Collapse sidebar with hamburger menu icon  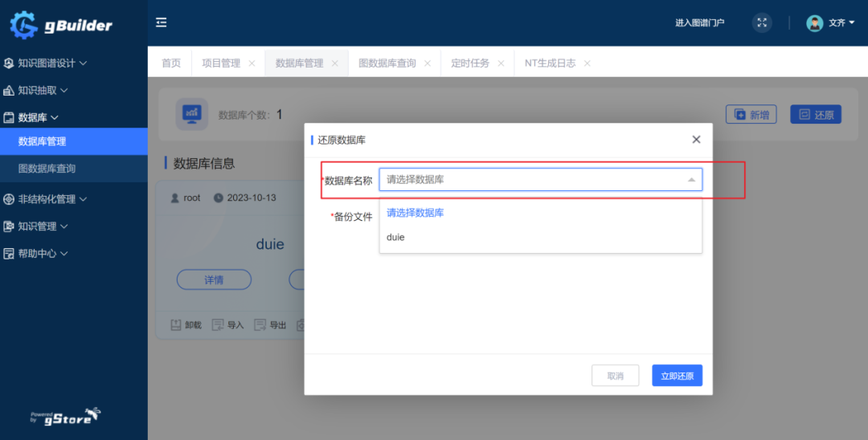pyautogui.click(x=161, y=22)
